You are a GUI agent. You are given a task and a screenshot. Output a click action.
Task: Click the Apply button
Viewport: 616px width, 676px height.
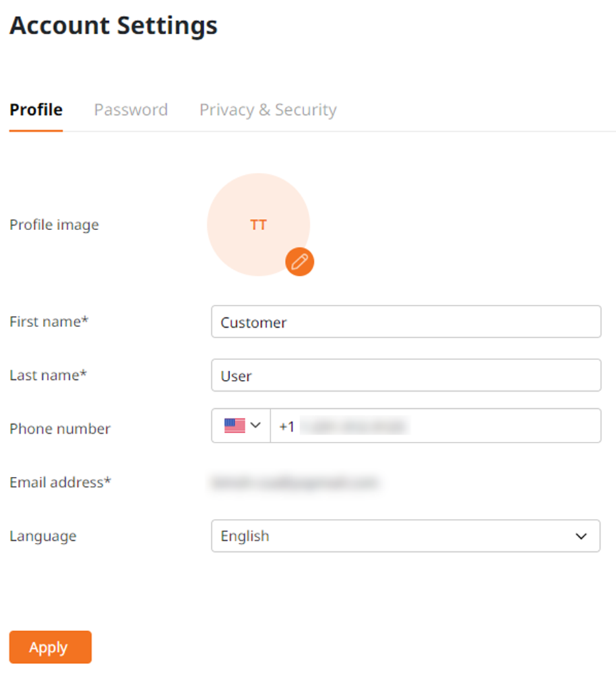50,647
